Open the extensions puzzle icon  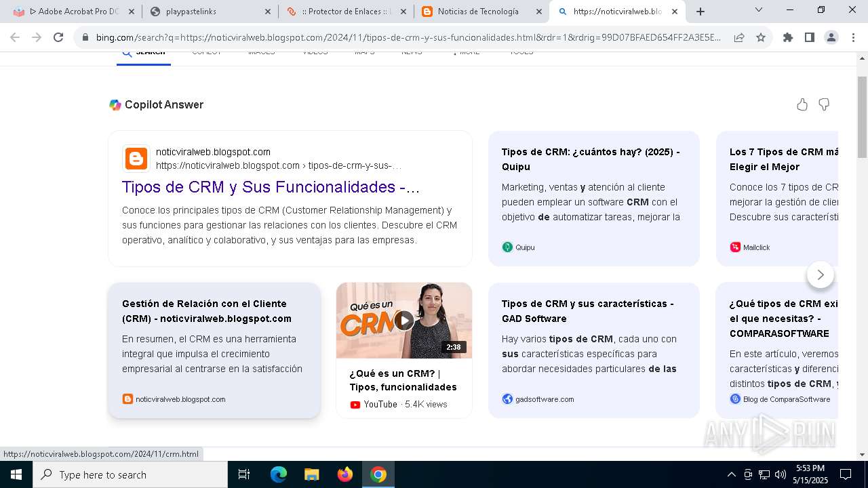pos(788,38)
